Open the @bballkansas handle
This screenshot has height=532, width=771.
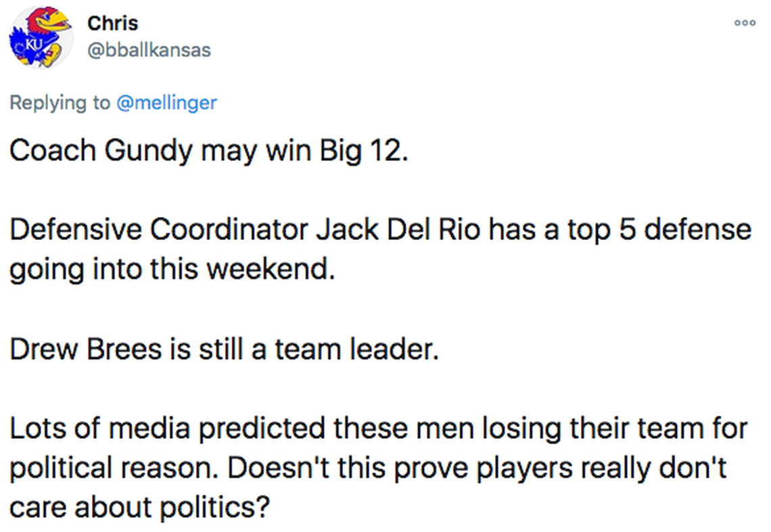pyautogui.click(x=149, y=49)
